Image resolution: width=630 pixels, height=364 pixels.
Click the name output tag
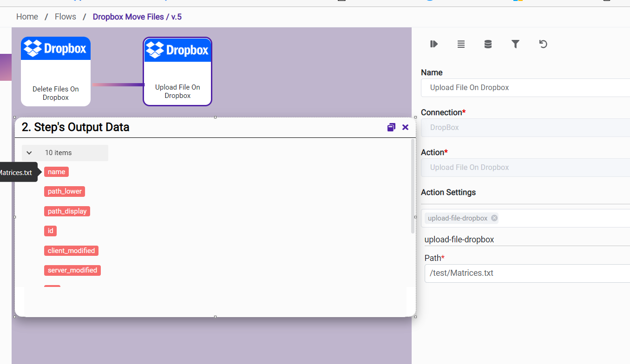click(x=56, y=172)
